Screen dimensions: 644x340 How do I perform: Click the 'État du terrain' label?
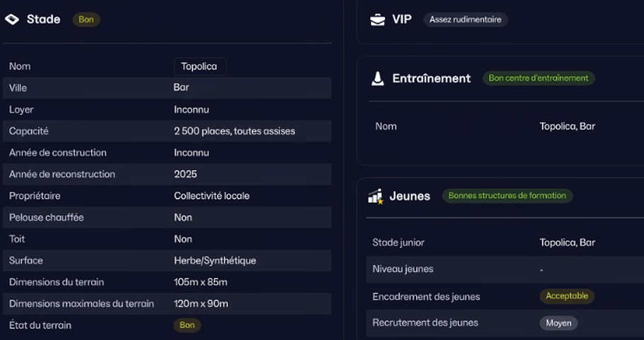40,325
